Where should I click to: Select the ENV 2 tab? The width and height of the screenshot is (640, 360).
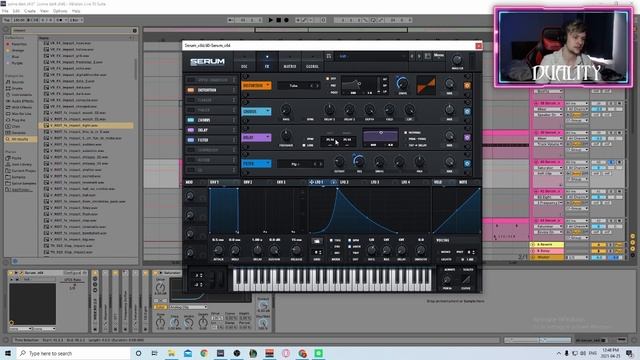(248, 182)
